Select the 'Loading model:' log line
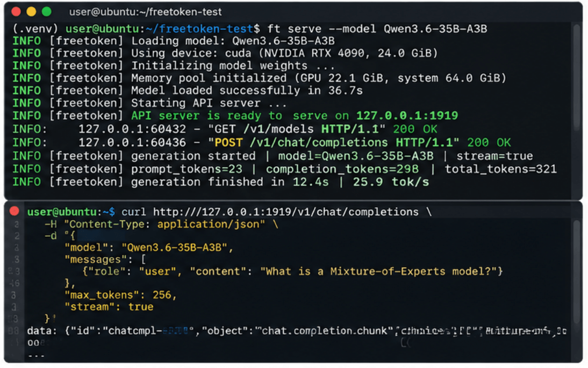This screenshot has width=588, height=368. pos(174,41)
